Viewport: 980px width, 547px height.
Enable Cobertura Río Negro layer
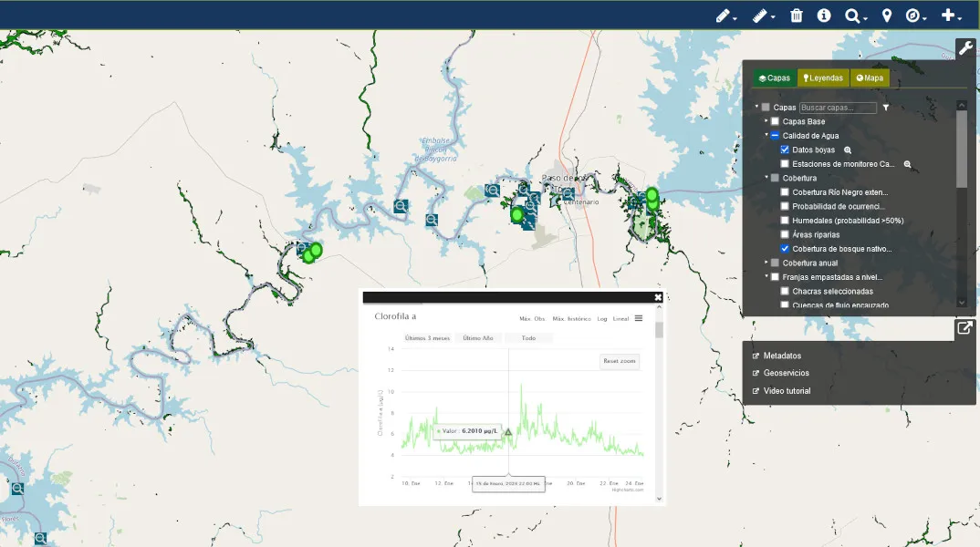pyautogui.click(x=785, y=192)
